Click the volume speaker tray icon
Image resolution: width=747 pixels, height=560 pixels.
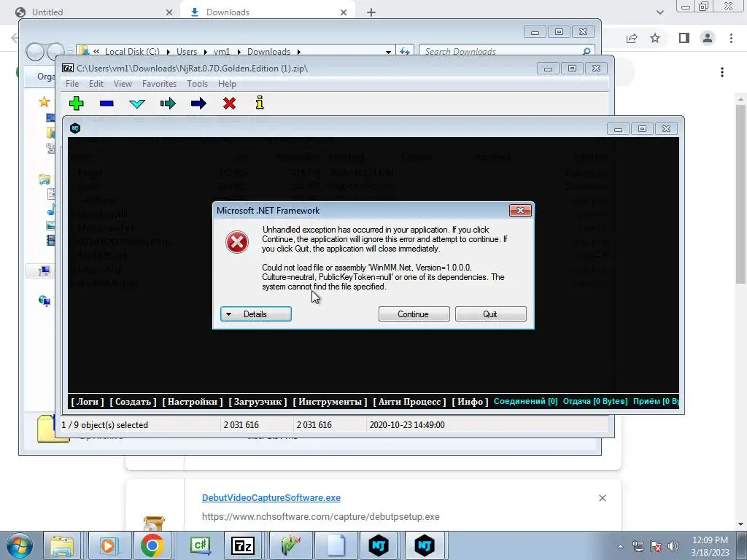pyautogui.click(x=673, y=546)
